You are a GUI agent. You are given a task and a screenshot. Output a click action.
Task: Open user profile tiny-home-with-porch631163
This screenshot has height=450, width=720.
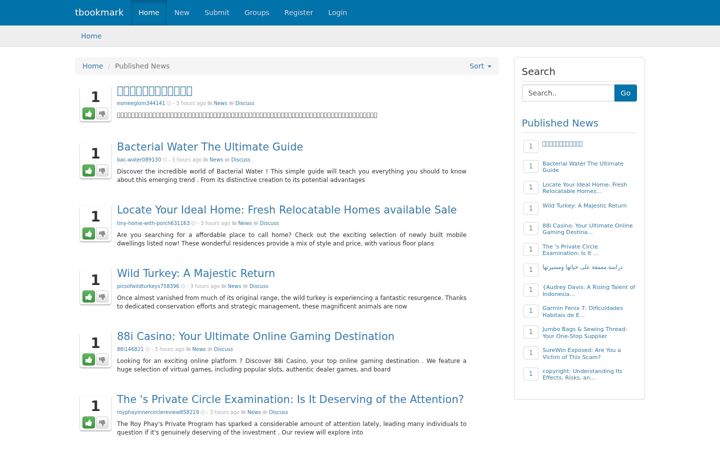pyautogui.click(x=153, y=223)
